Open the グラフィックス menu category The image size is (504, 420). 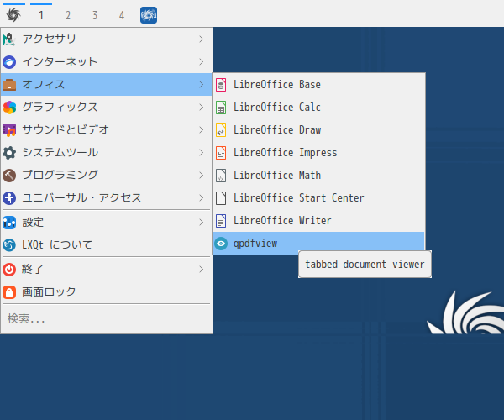pos(107,108)
